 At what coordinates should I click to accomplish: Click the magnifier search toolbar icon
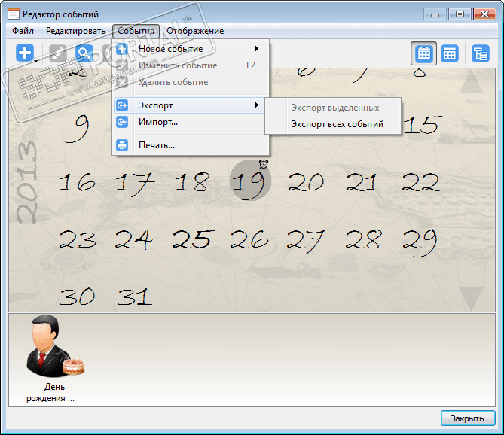[x=84, y=53]
